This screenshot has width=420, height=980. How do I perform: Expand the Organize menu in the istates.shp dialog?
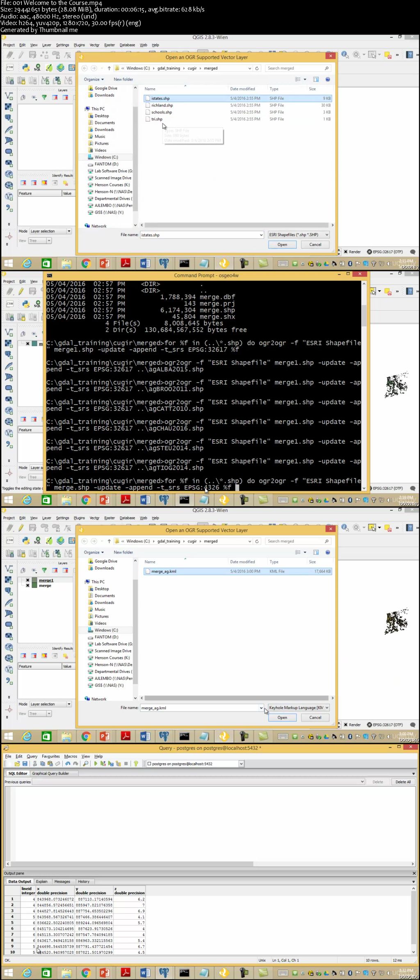point(94,79)
